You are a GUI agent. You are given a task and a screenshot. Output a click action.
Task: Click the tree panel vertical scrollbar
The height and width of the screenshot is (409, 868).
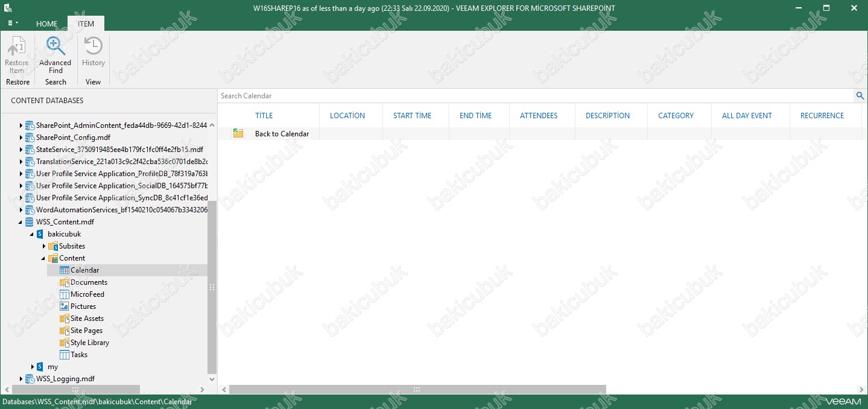coord(212,287)
